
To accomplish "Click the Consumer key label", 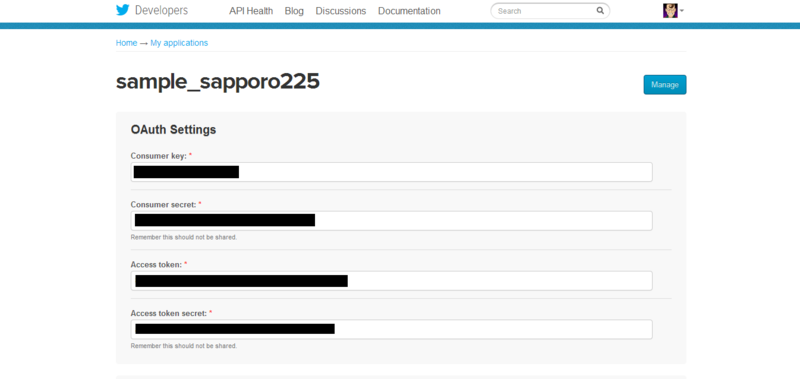I will [159, 156].
